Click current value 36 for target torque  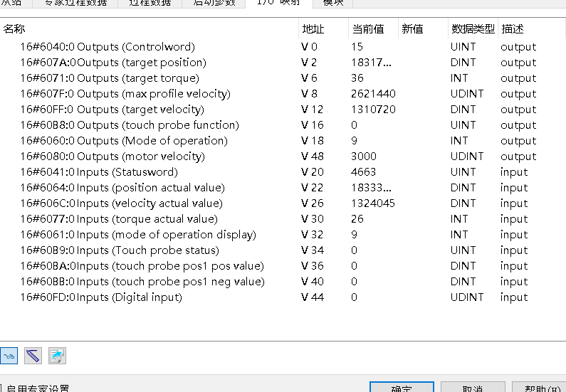point(357,78)
